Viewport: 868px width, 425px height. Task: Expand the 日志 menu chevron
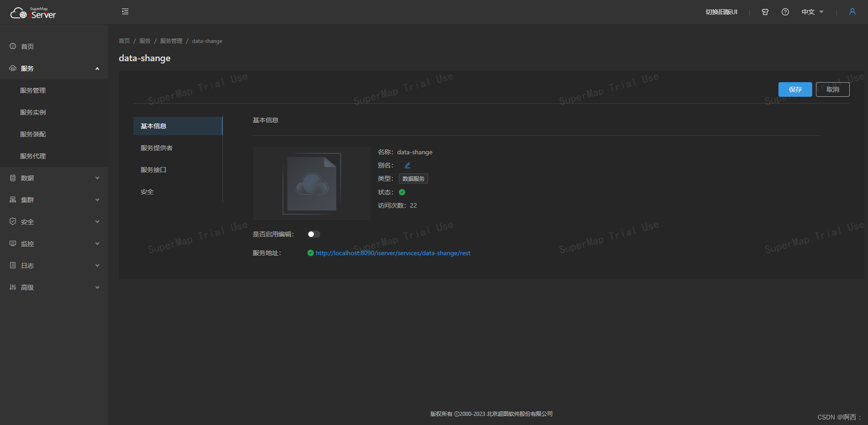pos(97,266)
